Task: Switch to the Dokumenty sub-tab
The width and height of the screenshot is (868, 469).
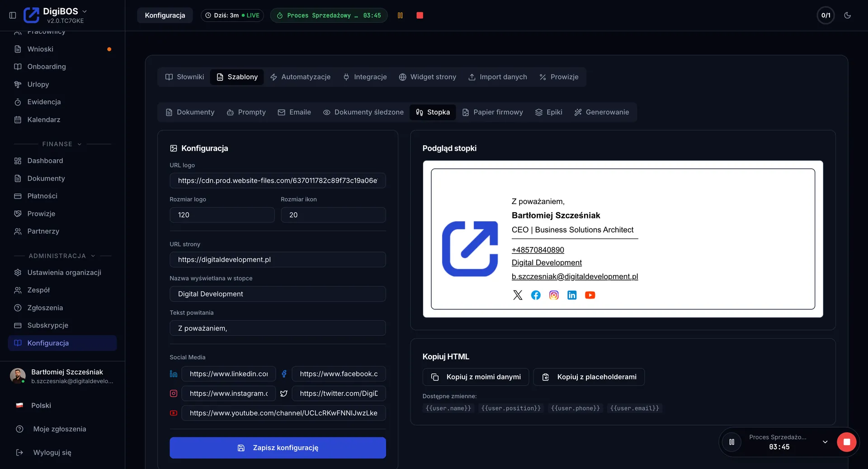Action: pyautogui.click(x=190, y=112)
